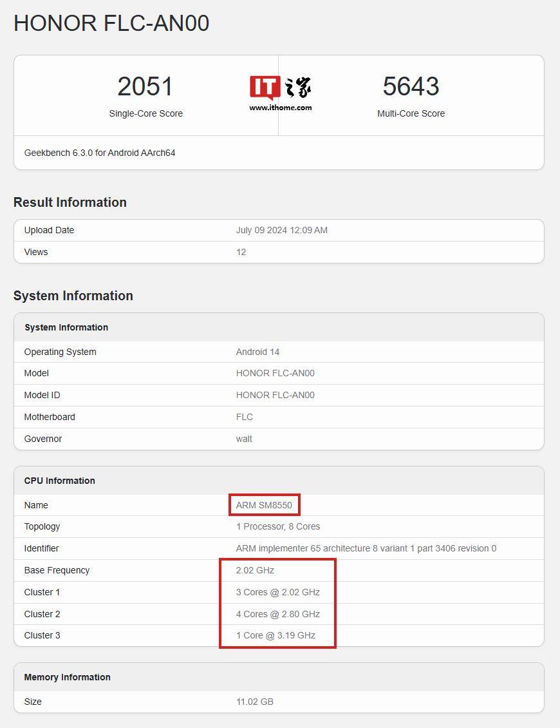Click the Cluster 1 label
Image resolution: width=560 pixels, height=728 pixels.
[x=42, y=592]
